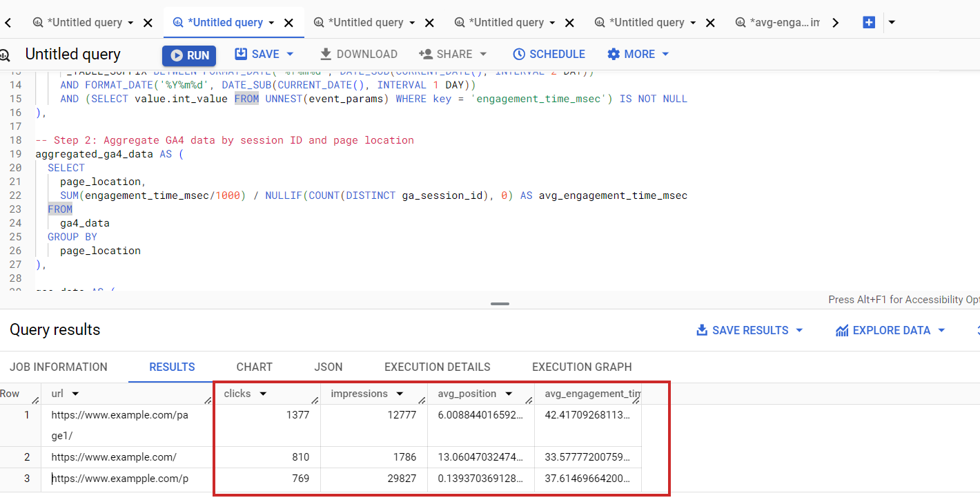Screen dimensions: 980x500
Task: Expand the tab overflow chevron on the right
Action: pyautogui.click(x=836, y=21)
